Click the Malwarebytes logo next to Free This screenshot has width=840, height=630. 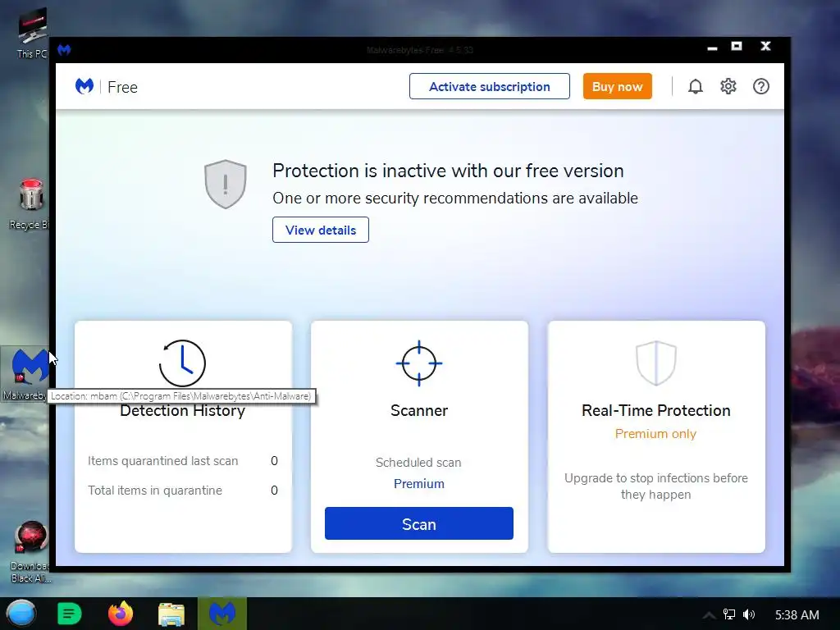[84, 86]
